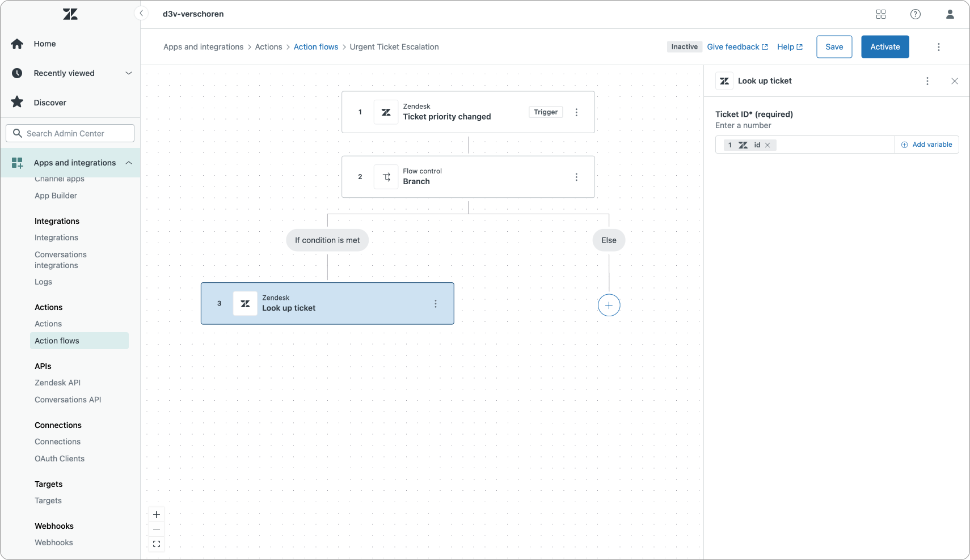Open Look up ticket panel options menu

(927, 81)
